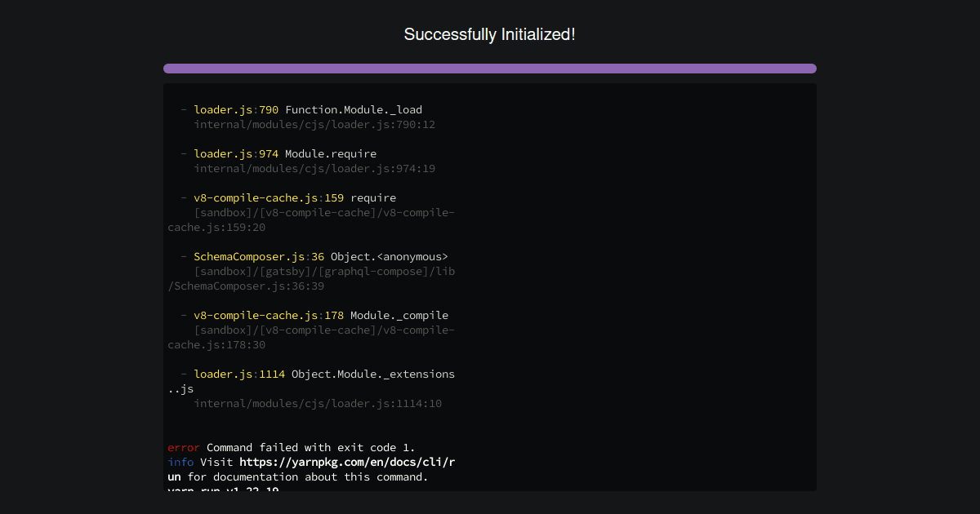Select the blue info label

[x=180, y=462]
